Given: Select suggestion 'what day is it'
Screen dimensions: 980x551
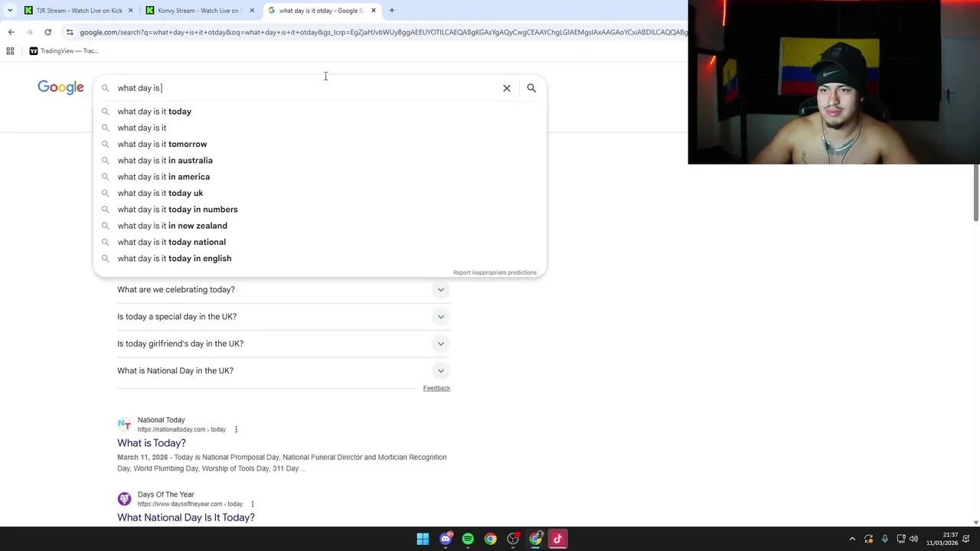Looking at the screenshot, I should (x=319, y=128).
